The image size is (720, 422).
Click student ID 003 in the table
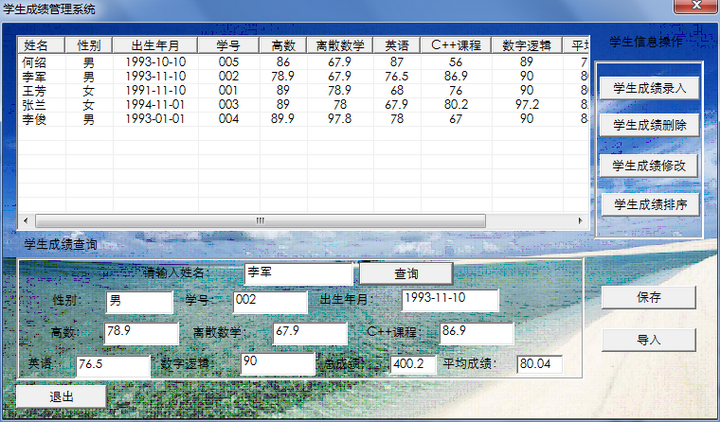point(229,105)
